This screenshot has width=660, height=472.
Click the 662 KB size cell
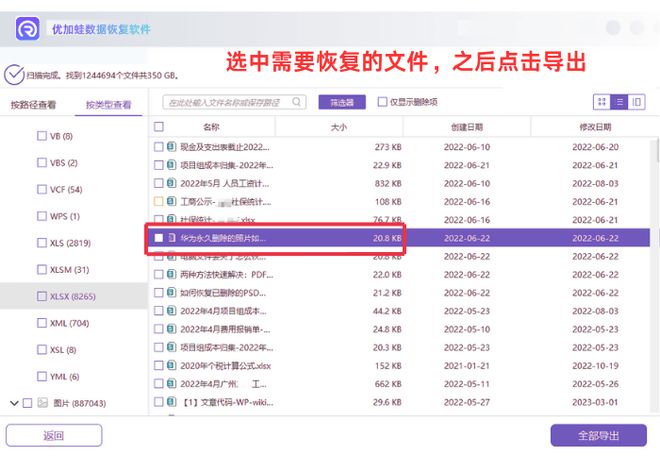[388, 384]
